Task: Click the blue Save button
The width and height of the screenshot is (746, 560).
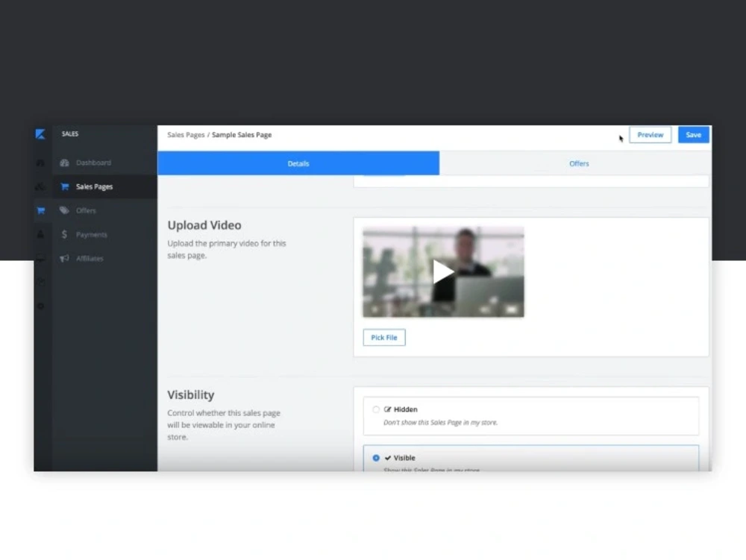Action: point(693,135)
